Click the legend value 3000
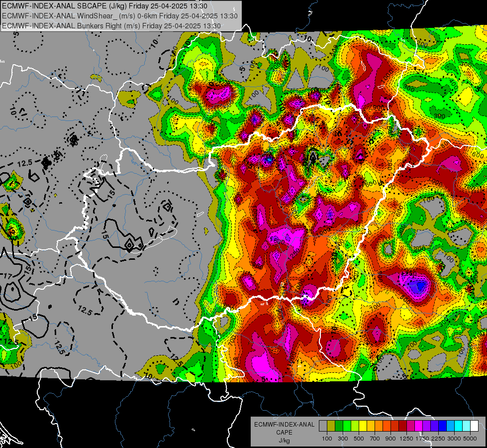The image size is (487, 448). [454, 439]
